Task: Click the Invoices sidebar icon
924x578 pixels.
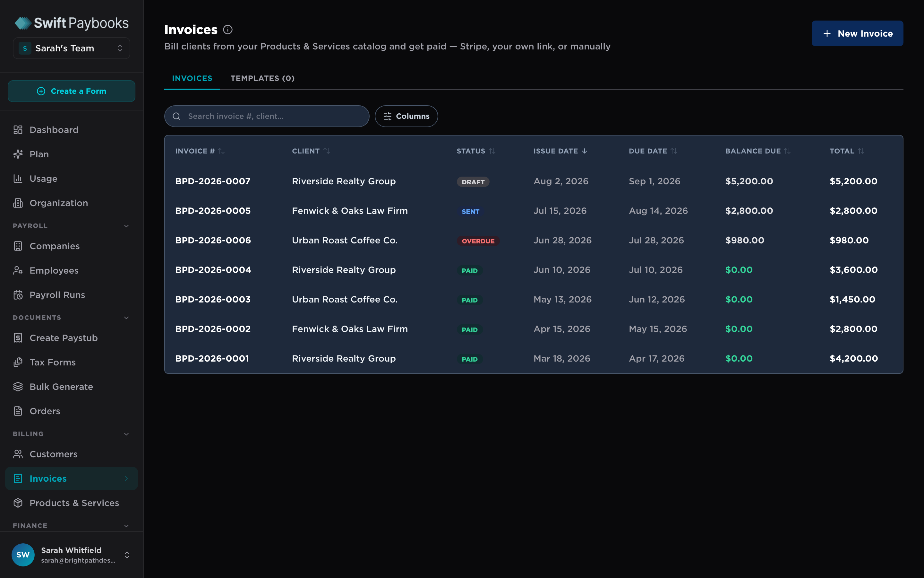Action: pos(18,478)
